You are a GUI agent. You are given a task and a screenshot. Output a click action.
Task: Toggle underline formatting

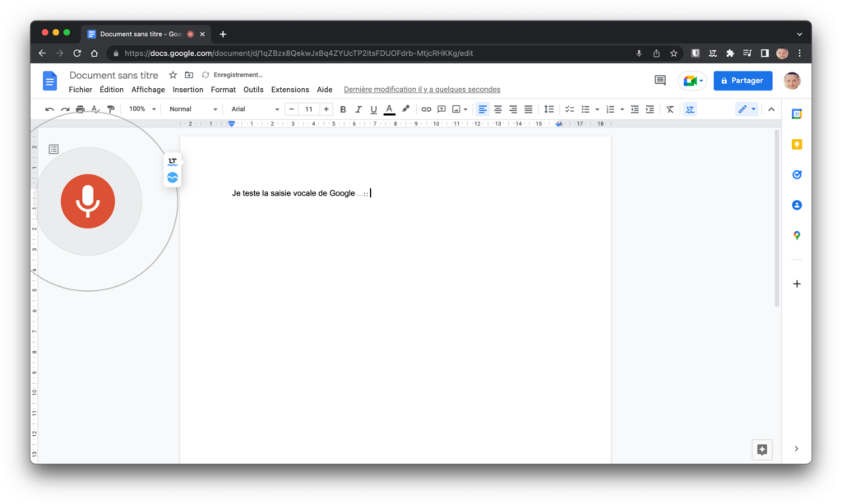point(373,109)
